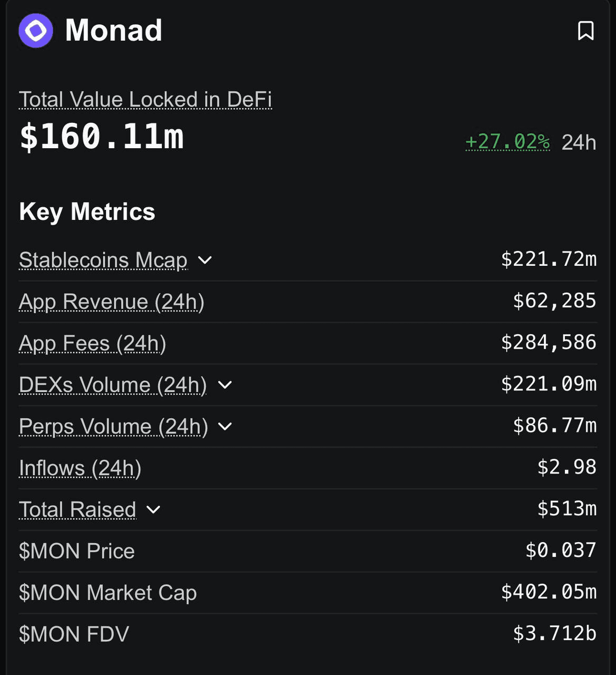616x675 pixels.
Task: Open Total Value Locked in DeFi link
Action: click(x=145, y=100)
